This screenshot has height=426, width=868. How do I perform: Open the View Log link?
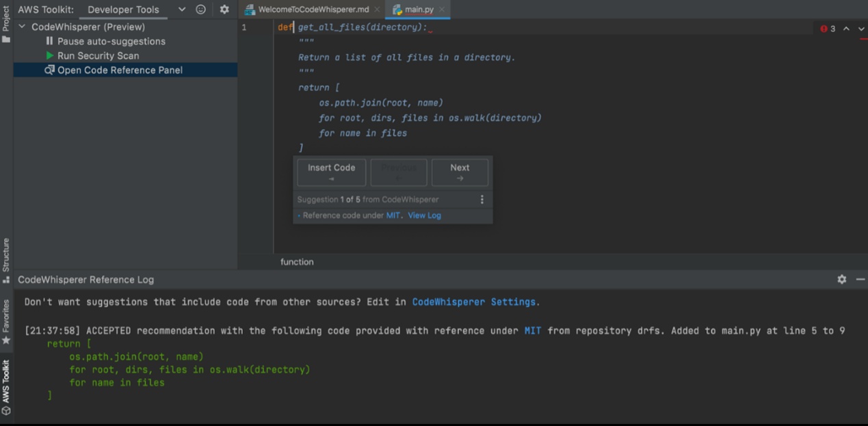click(424, 215)
